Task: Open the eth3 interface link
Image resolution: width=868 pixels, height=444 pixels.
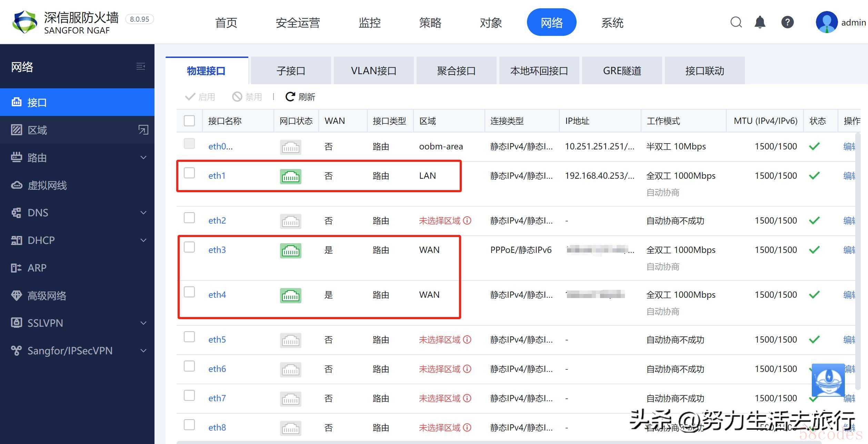Action: pyautogui.click(x=217, y=250)
